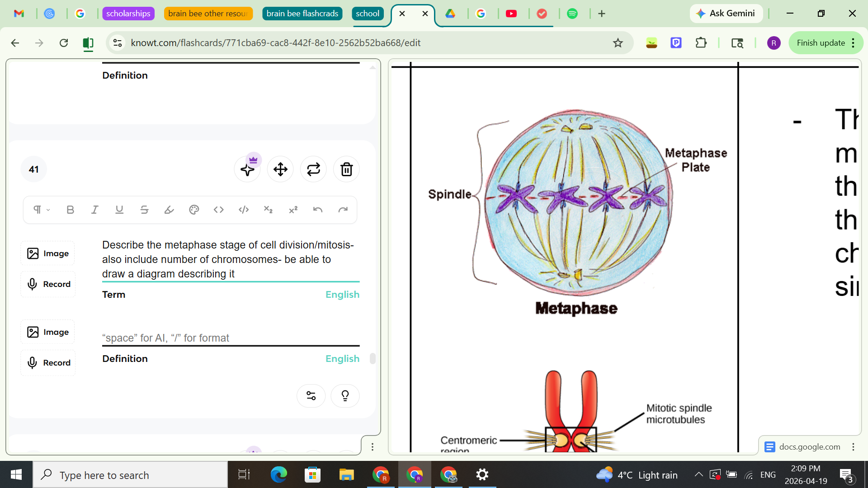Apply bold formatting to the card text
This screenshot has width=868, height=488.
click(x=70, y=210)
